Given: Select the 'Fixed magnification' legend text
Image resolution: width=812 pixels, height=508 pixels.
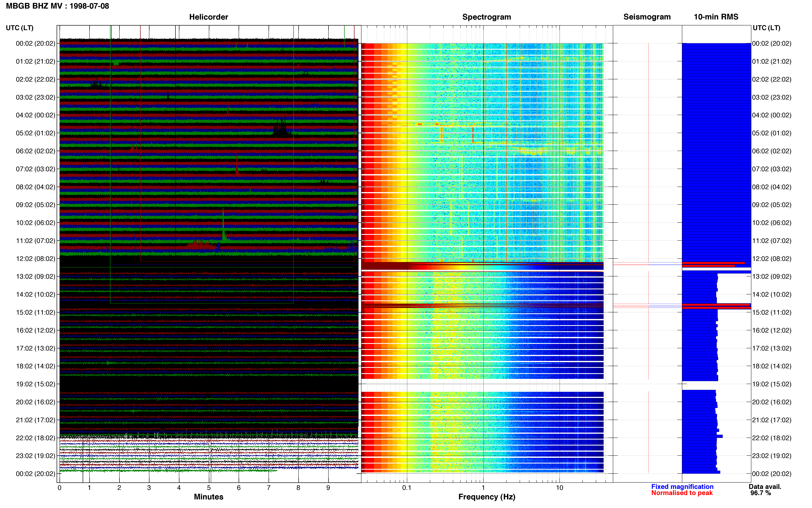Looking at the screenshot, I should (682, 486).
